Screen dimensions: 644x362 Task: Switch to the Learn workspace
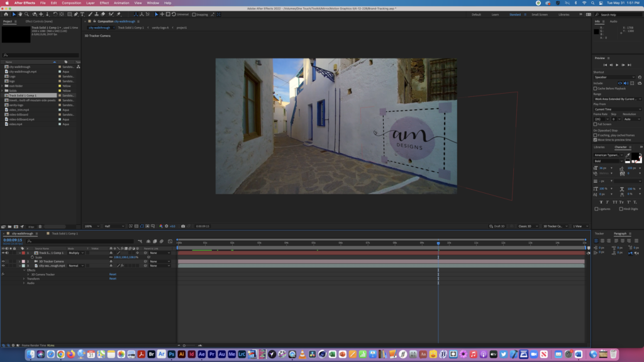point(495,14)
